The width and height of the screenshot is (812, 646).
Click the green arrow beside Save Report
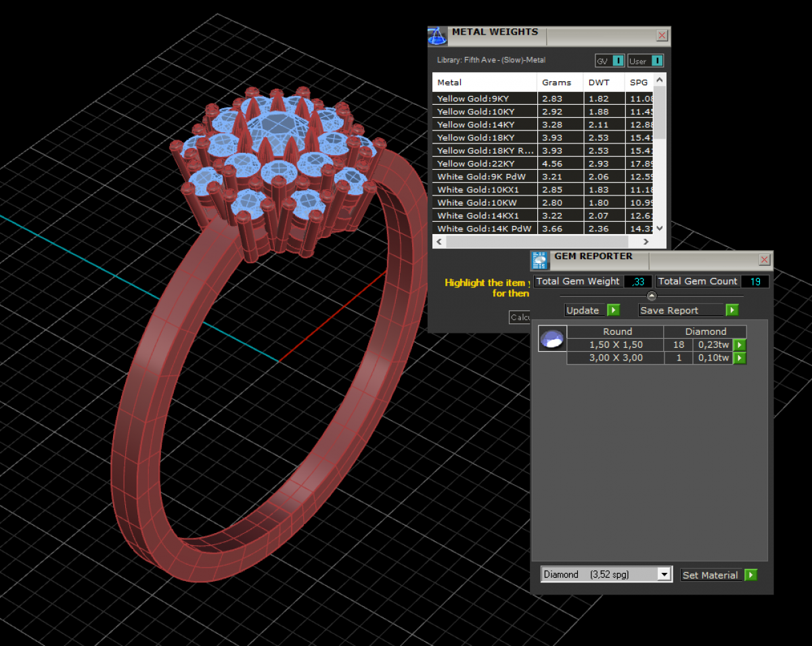pyautogui.click(x=731, y=310)
